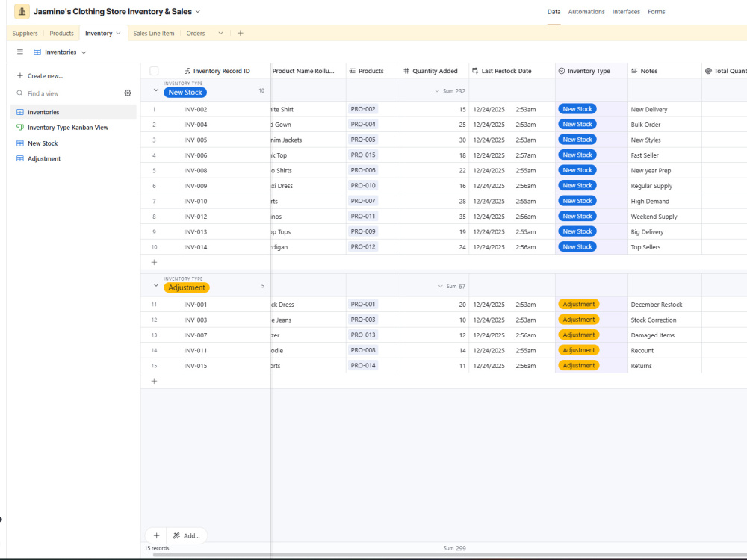Click 'Damaged Items' note cell
The width and height of the screenshot is (747, 560).
664,335
